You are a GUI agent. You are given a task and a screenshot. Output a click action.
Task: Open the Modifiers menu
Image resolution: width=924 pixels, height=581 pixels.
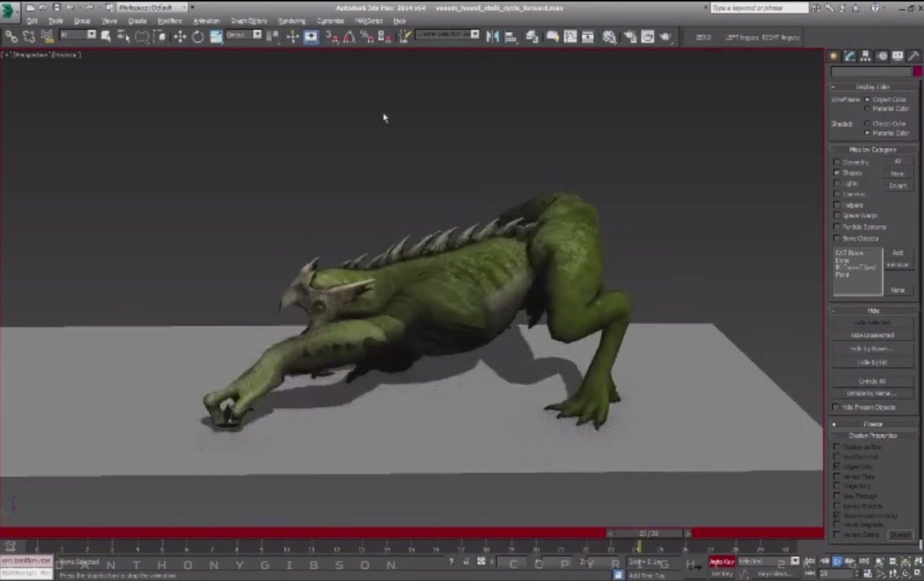point(170,21)
